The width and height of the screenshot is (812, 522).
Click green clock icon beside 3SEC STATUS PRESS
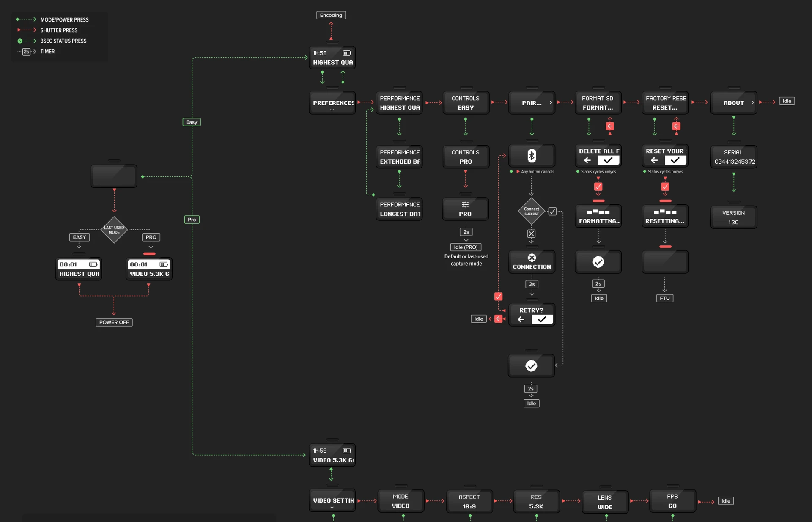coord(20,41)
